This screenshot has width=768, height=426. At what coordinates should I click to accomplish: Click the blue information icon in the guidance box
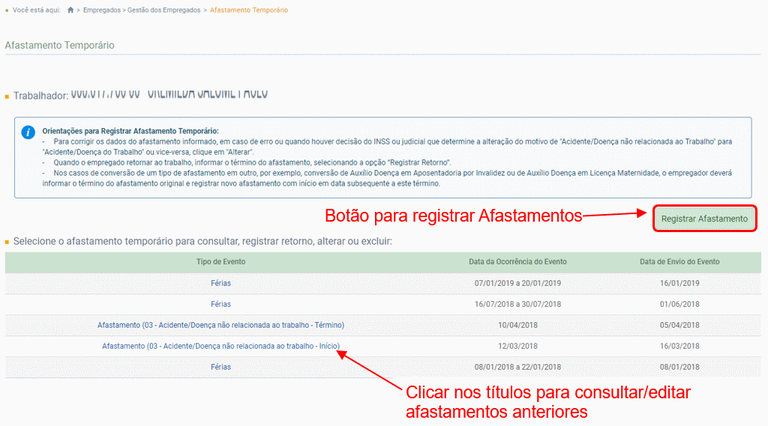pyautogui.click(x=28, y=132)
